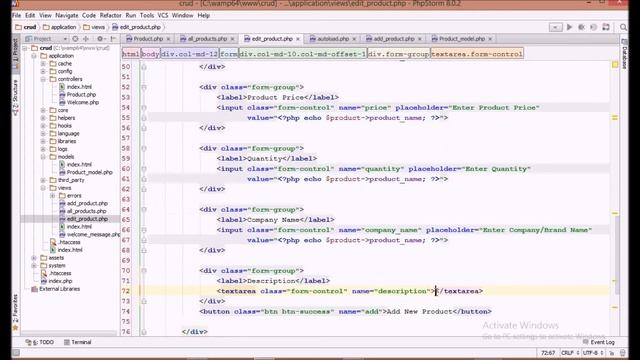Image resolution: width=640 pixels, height=360 pixels.
Task: Close the edit_product.php tab
Action: point(298,39)
